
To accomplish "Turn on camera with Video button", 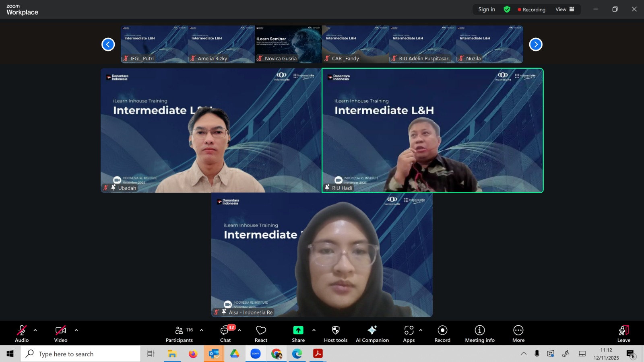I will point(61,333).
